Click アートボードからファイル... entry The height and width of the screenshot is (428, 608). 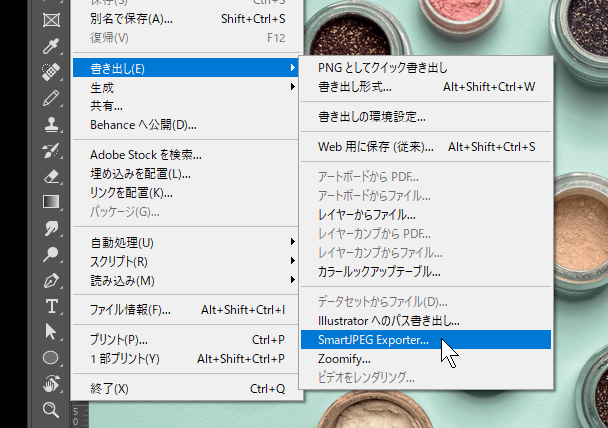click(426, 196)
